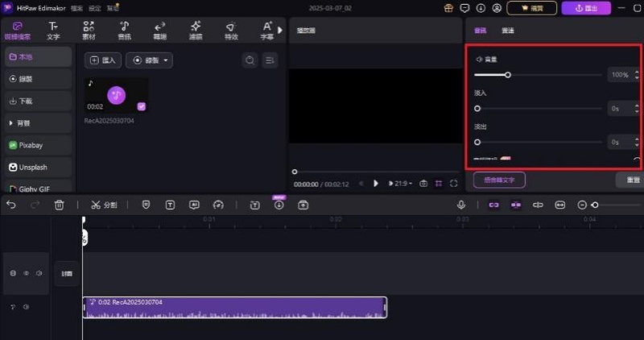Redo the last action
Viewport: 644px width, 340px height.
click(x=35, y=205)
